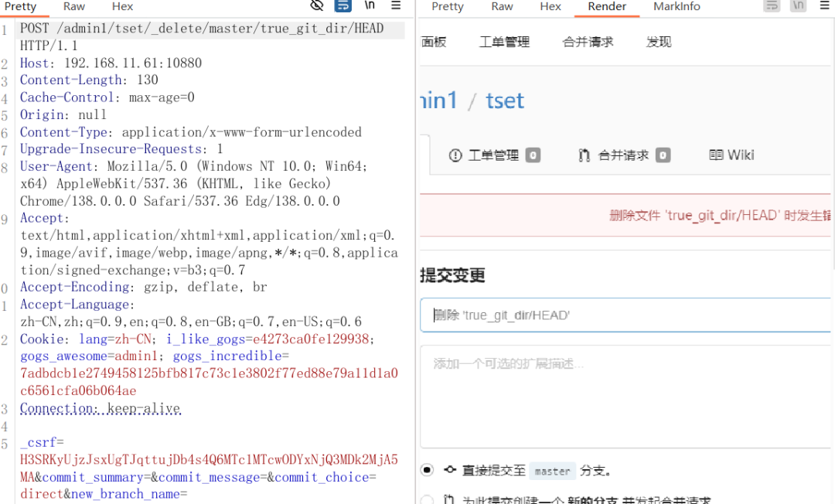835x504 pixels.
Task: Open repository 工单管理 issues tab
Action: (x=494, y=155)
